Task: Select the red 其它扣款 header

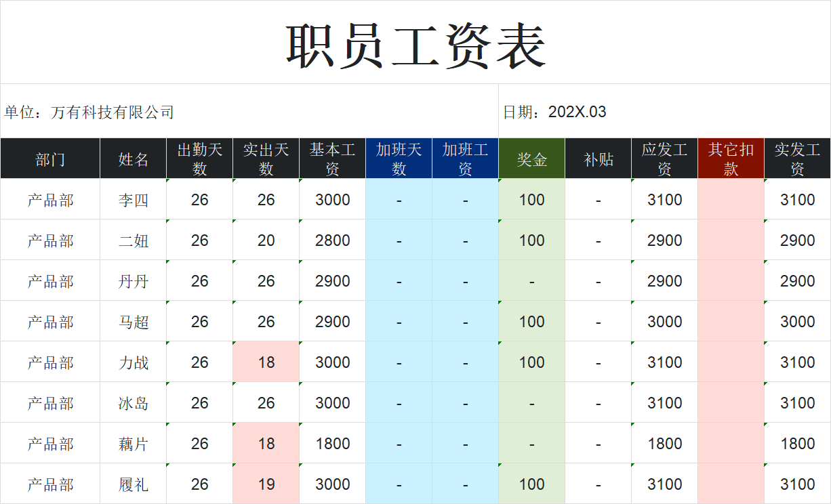Action: [x=731, y=157]
